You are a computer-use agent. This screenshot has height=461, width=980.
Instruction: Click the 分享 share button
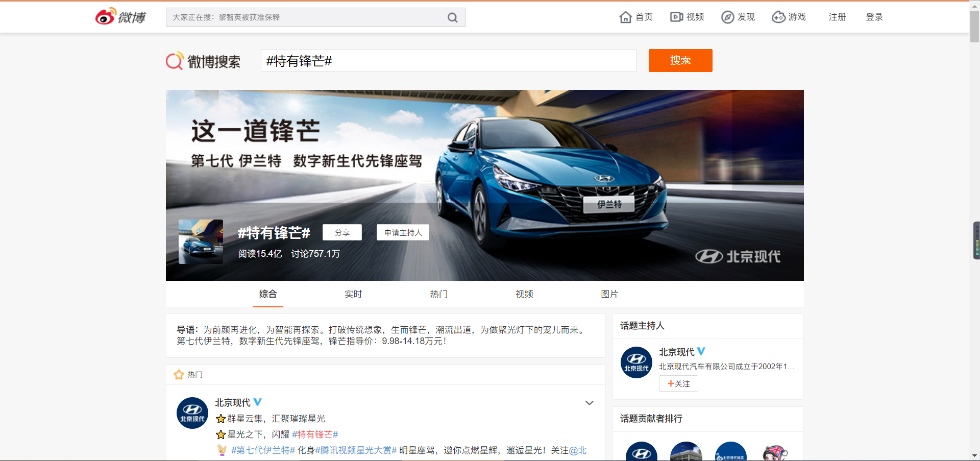[342, 232]
